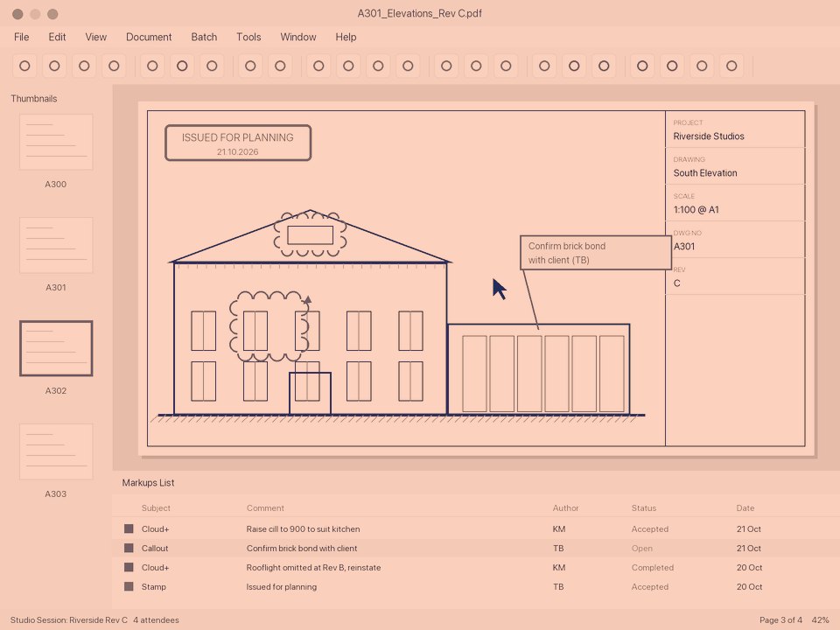Click the 'Callout' subject cell
Viewport: 840px width, 630px height.
155,548
